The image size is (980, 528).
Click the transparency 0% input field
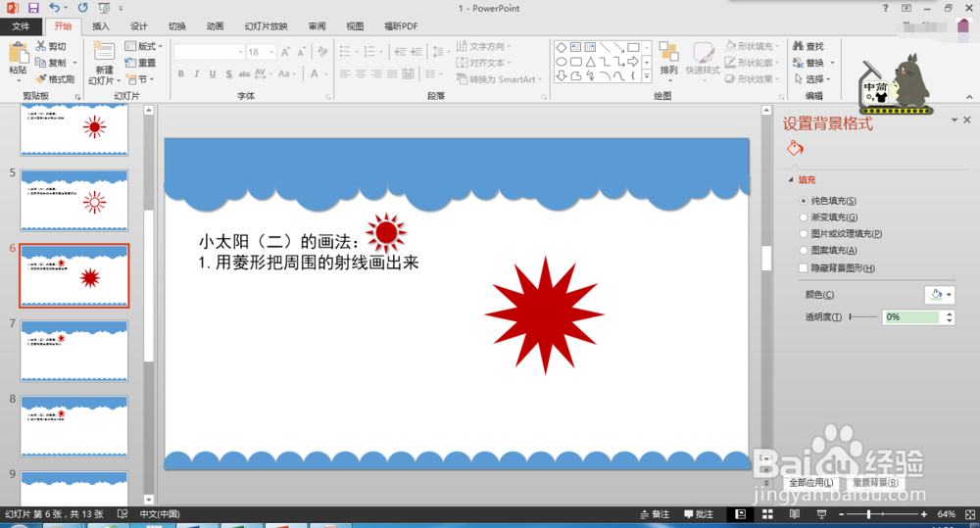pos(911,316)
